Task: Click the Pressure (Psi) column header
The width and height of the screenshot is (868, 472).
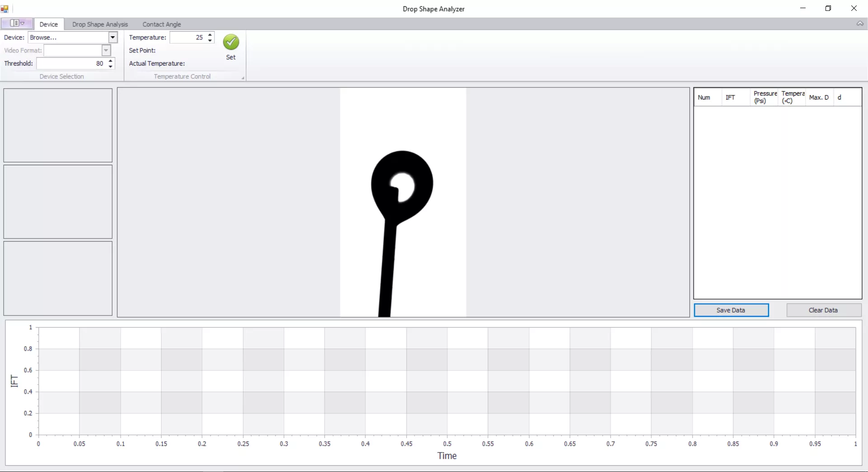Action: (764, 97)
